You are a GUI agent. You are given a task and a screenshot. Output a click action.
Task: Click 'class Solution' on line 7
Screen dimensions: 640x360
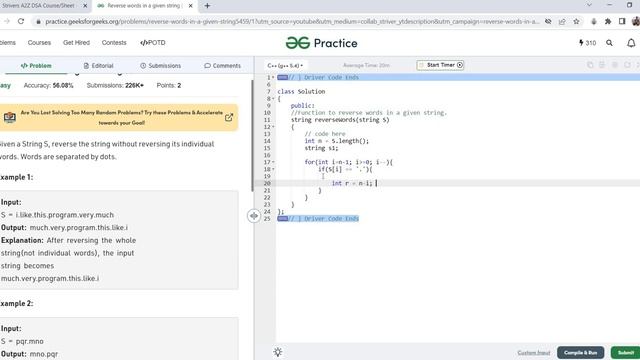click(301, 91)
